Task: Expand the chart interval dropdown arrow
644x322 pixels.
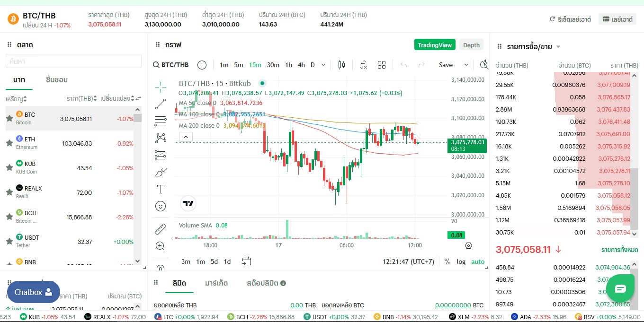Action: pos(323,65)
